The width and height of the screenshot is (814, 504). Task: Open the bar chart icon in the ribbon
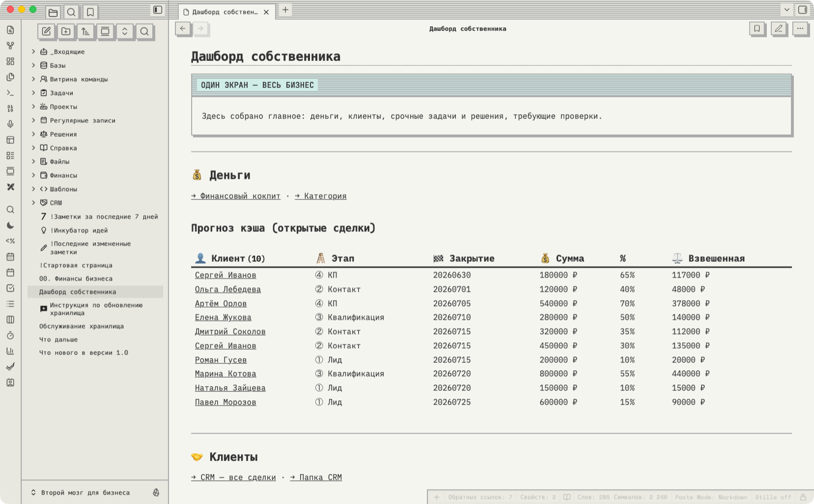[10, 351]
